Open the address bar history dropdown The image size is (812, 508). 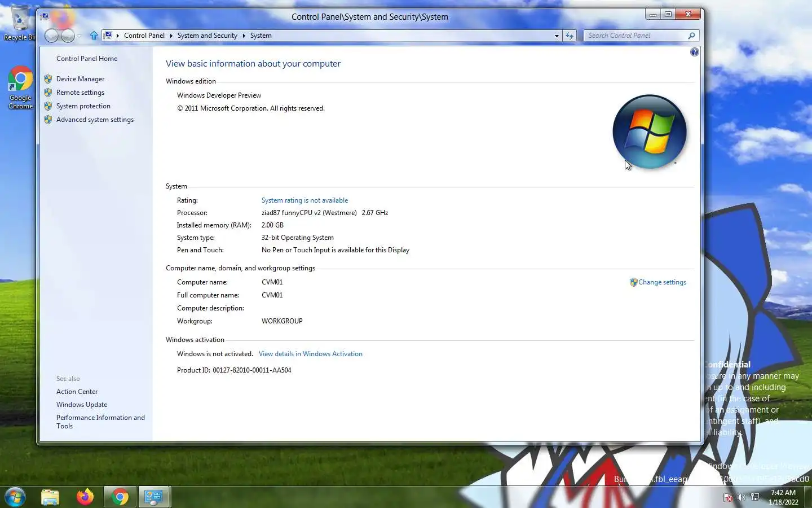pos(557,36)
